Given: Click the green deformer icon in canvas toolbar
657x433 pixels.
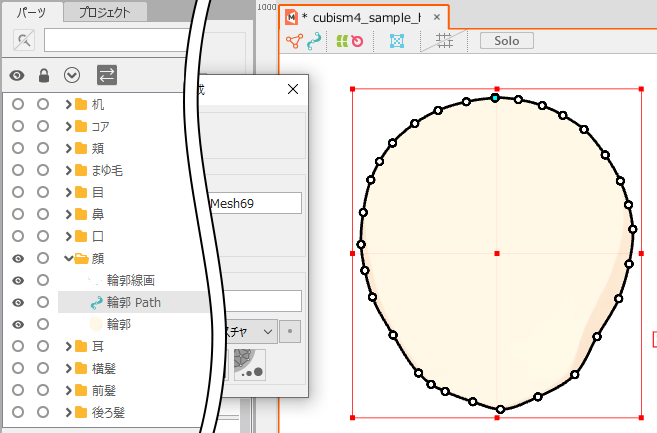Looking at the screenshot, I should [341, 41].
